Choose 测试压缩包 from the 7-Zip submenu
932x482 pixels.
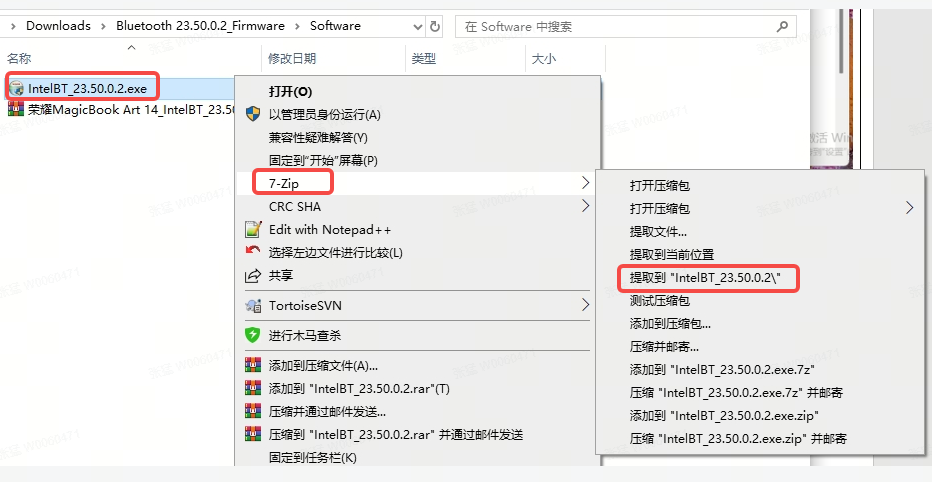(x=659, y=300)
